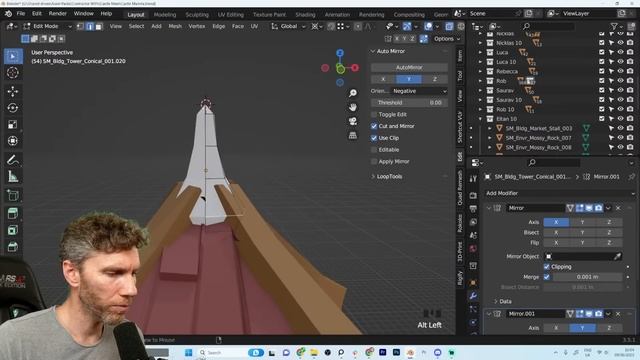640x360 pixels.
Task: Open the Add Modifier dropdown
Action: coord(559,193)
